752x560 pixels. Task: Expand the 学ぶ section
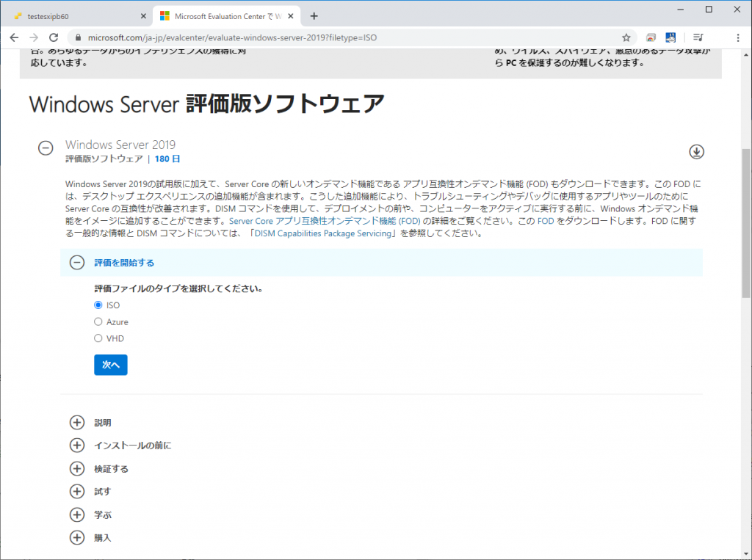[x=76, y=514]
